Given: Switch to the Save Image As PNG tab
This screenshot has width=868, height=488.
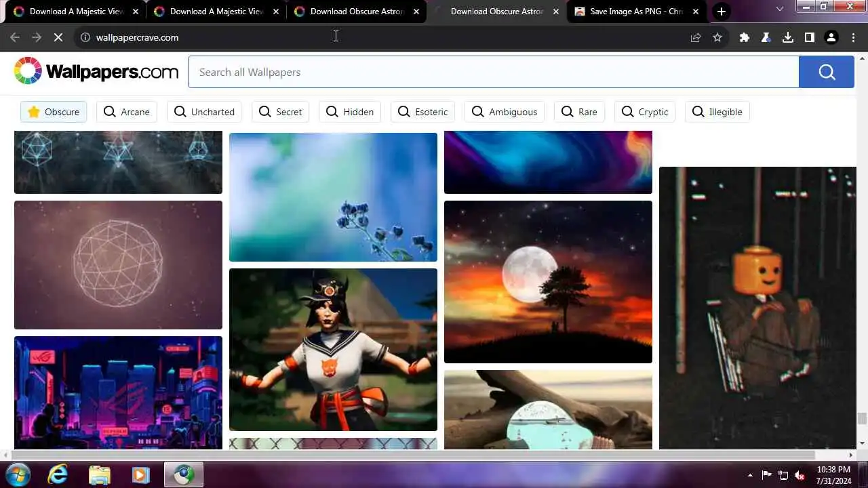Looking at the screenshot, I should tap(637, 12).
